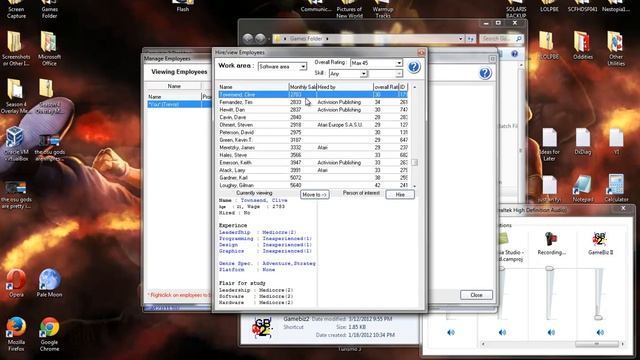Launch the Opera browser shortcut
The height and width of the screenshot is (360, 640).
pyautogui.click(x=16, y=282)
